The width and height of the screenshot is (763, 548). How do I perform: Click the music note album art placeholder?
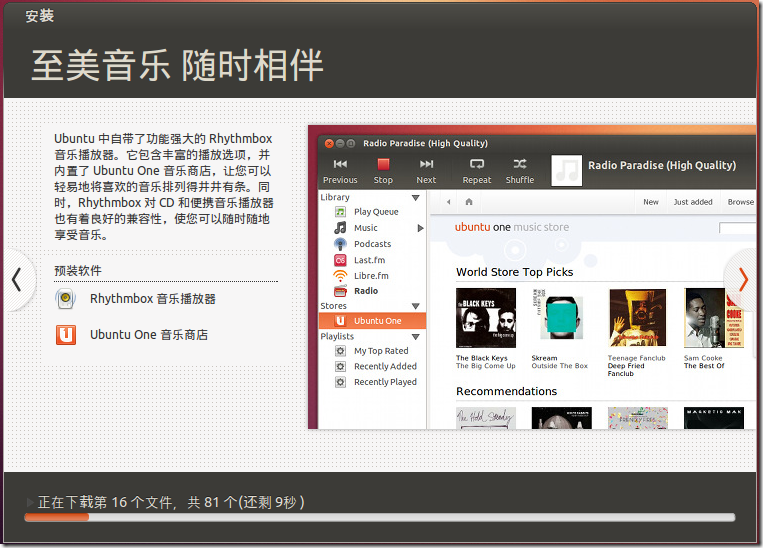click(566, 171)
